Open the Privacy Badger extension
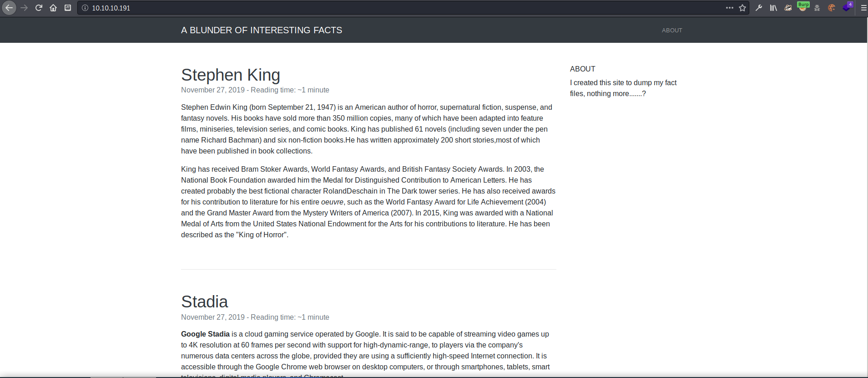The height and width of the screenshot is (378, 868). pos(788,8)
